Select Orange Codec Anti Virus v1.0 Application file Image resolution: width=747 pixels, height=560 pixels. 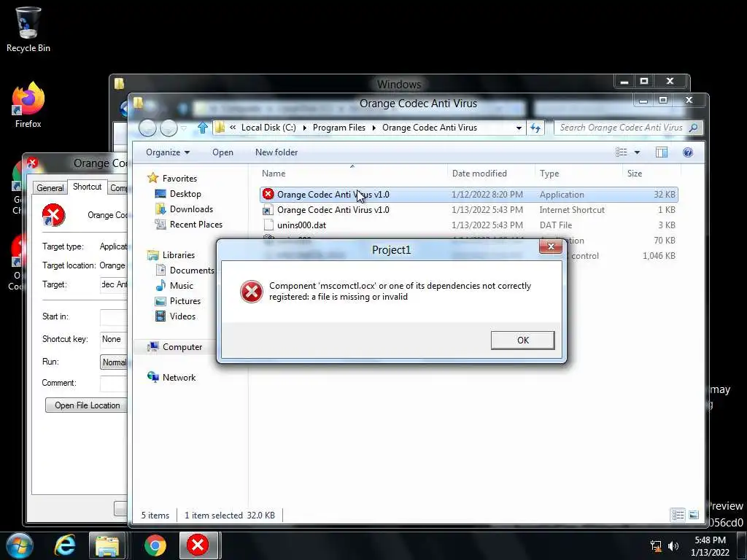(x=469, y=194)
